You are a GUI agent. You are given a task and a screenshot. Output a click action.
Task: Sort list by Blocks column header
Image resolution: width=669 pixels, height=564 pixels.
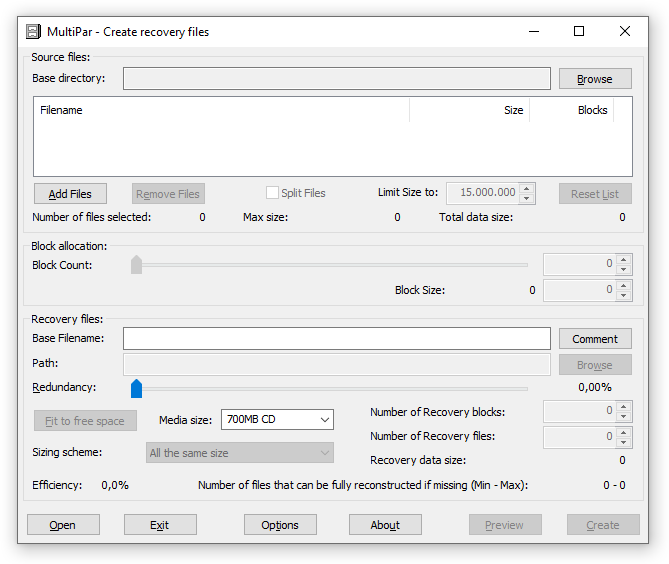coord(571,110)
